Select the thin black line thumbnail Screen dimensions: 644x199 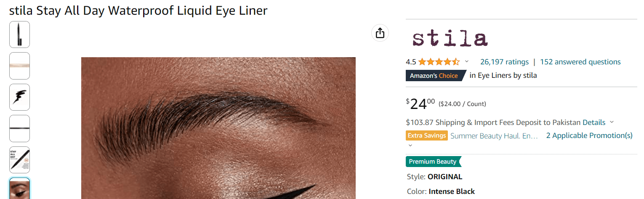click(x=19, y=128)
